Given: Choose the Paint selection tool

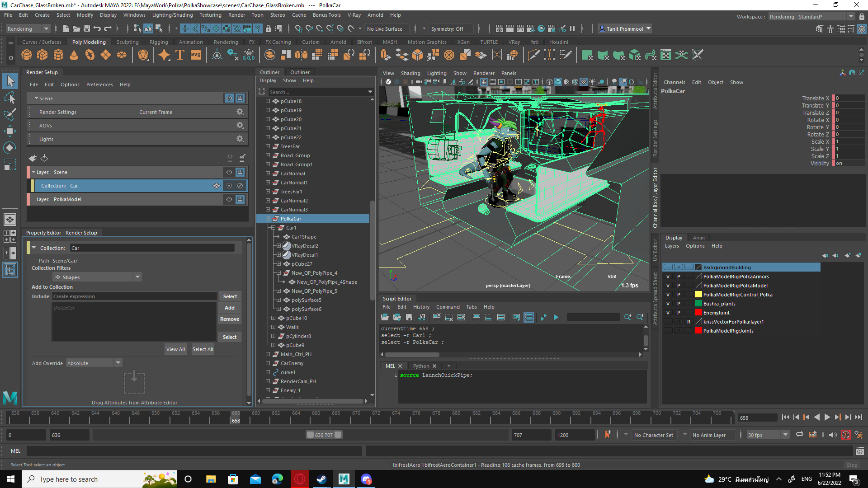Looking at the screenshot, I should 10,114.
